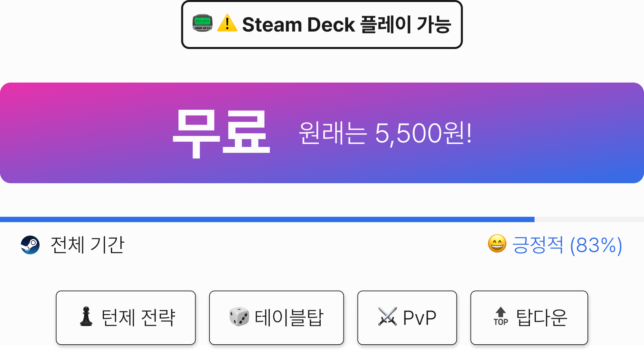Click the blue review progress bar
The height and width of the screenshot is (351, 644).
click(267, 219)
